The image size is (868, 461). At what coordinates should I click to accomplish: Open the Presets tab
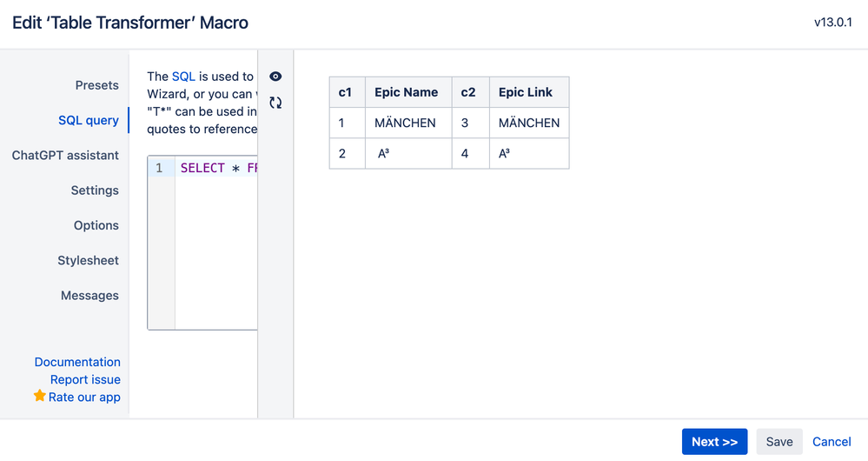coord(96,85)
